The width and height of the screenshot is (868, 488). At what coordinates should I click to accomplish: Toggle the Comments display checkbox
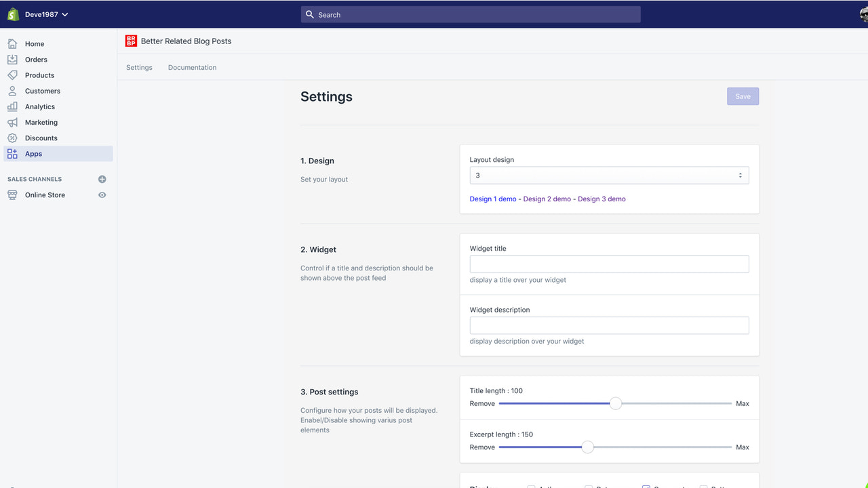[646, 487]
